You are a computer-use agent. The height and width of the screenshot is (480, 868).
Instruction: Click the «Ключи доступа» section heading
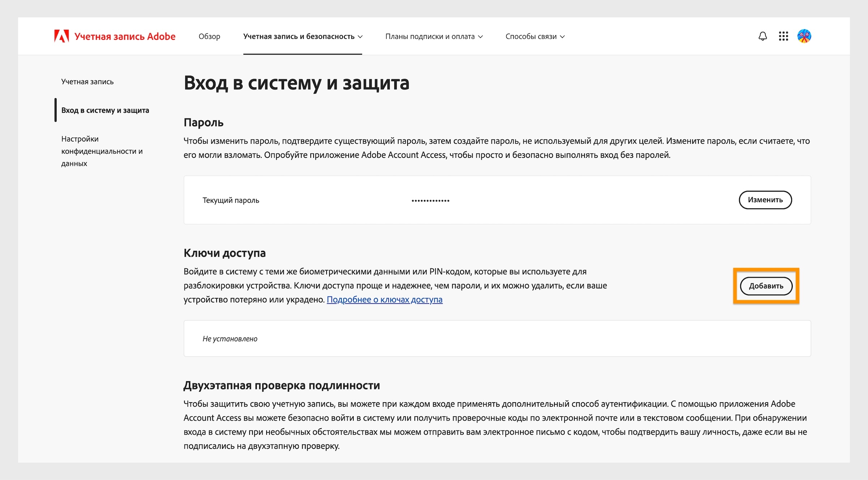225,253
